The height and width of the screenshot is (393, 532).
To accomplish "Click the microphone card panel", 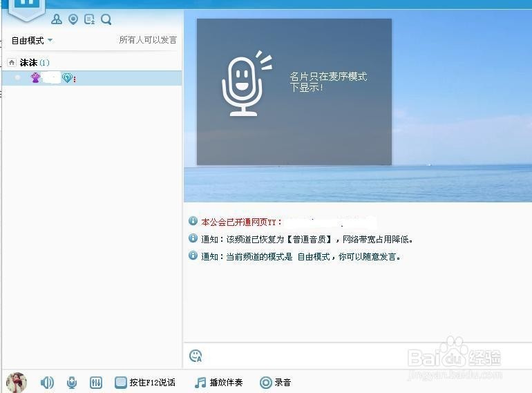I will pos(294,92).
